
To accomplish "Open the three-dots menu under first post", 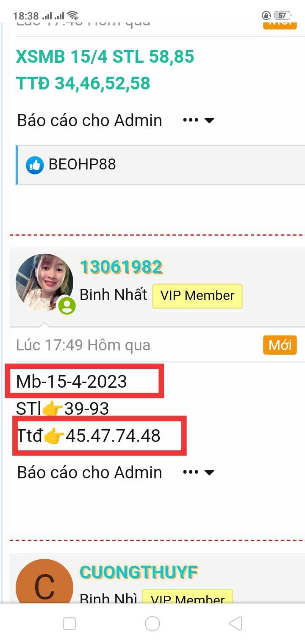I will [191, 120].
